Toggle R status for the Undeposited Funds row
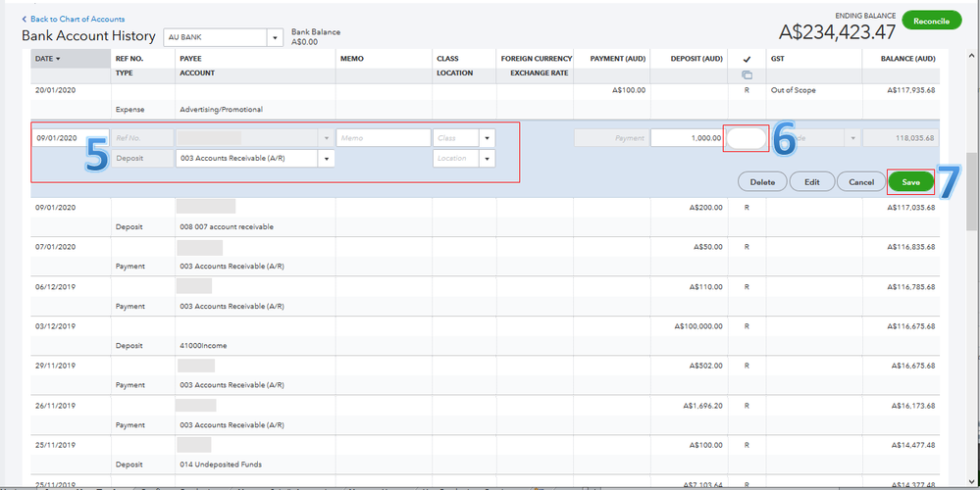 [x=747, y=446]
